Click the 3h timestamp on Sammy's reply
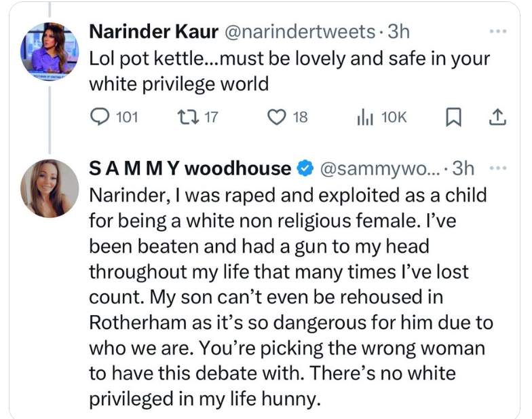The width and height of the screenshot is (532, 419). point(463,168)
